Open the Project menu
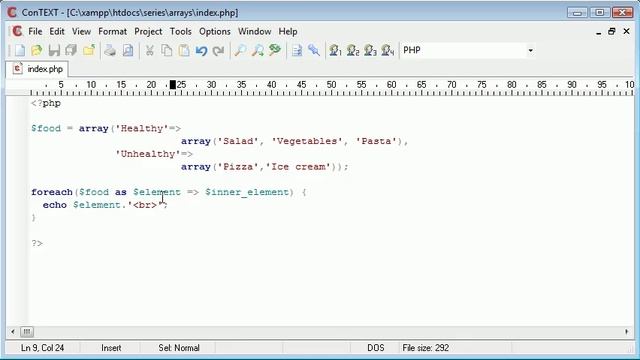 click(148, 31)
